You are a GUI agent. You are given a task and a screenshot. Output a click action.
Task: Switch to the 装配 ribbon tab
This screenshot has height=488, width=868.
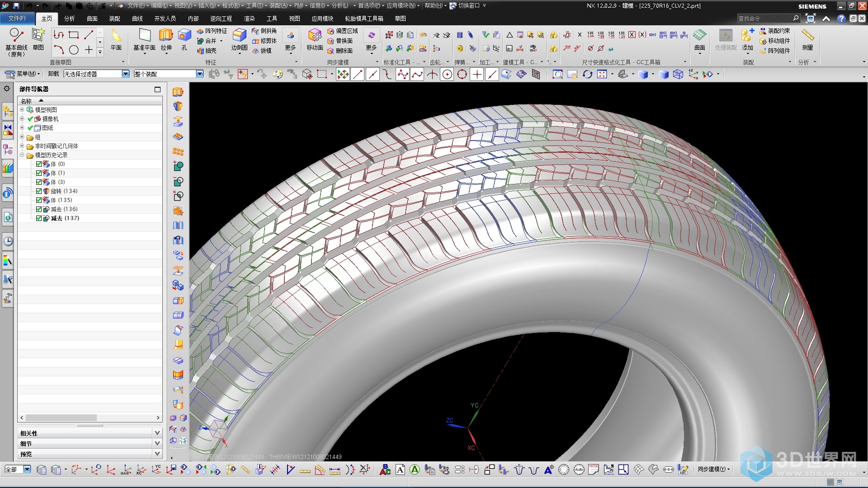click(x=115, y=19)
